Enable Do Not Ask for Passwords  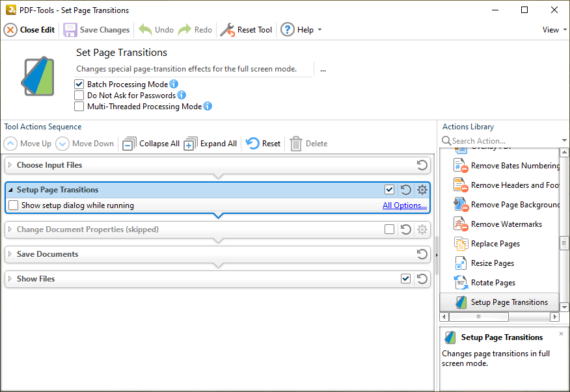click(x=79, y=96)
